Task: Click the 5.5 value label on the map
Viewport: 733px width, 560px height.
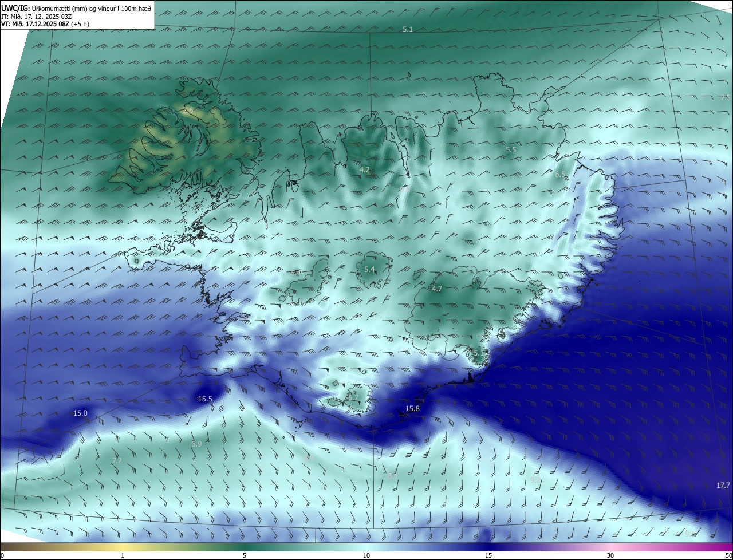Action: click(x=511, y=149)
